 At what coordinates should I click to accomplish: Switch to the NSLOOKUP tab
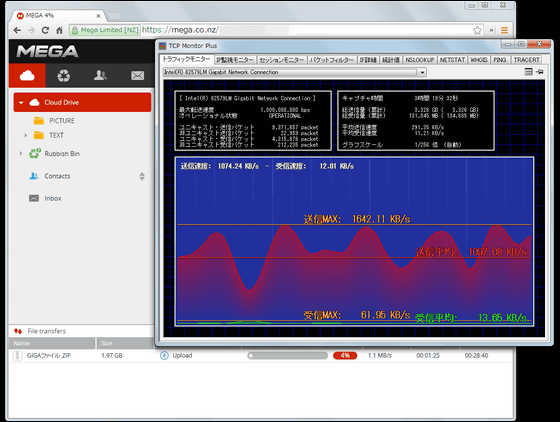[x=420, y=60]
